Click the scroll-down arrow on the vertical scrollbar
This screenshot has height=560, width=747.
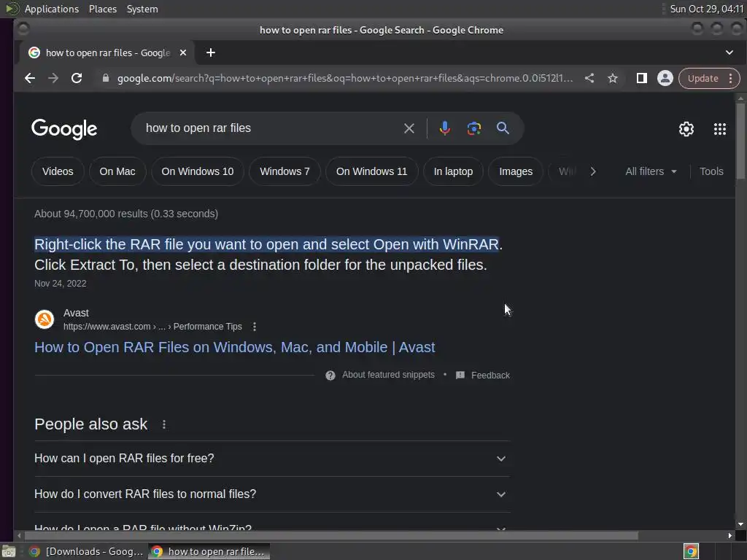coord(740,524)
